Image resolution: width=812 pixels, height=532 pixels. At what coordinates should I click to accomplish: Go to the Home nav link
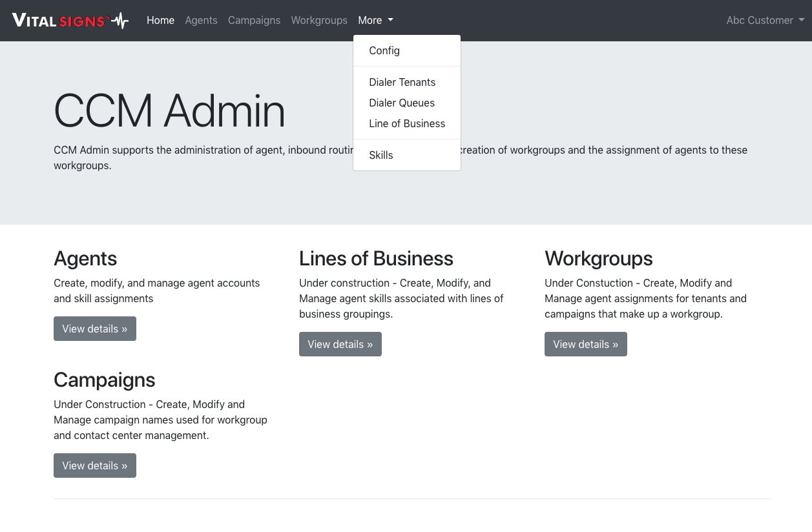coord(160,21)
